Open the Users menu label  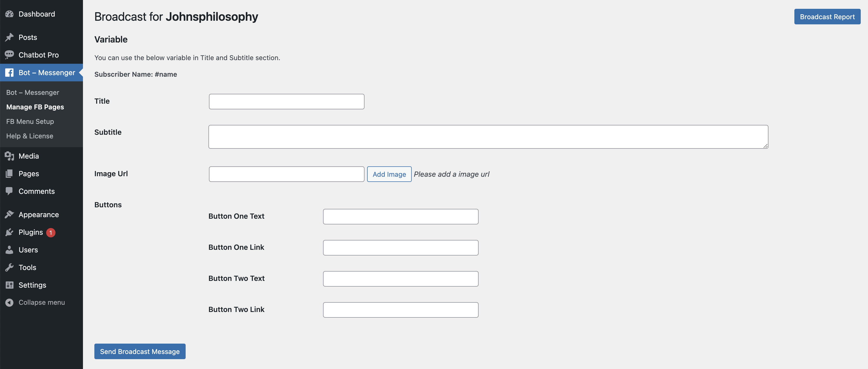click(28, 250)
